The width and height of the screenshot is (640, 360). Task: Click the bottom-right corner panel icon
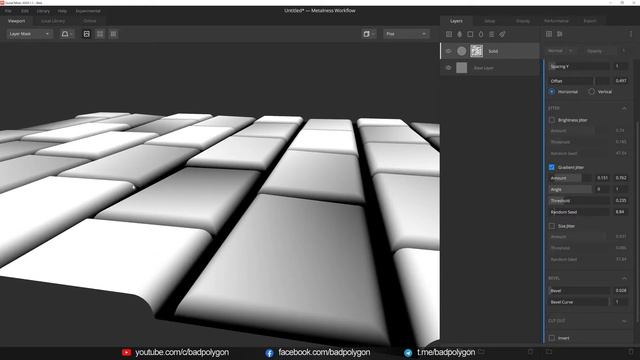click(x=631, y=351)
